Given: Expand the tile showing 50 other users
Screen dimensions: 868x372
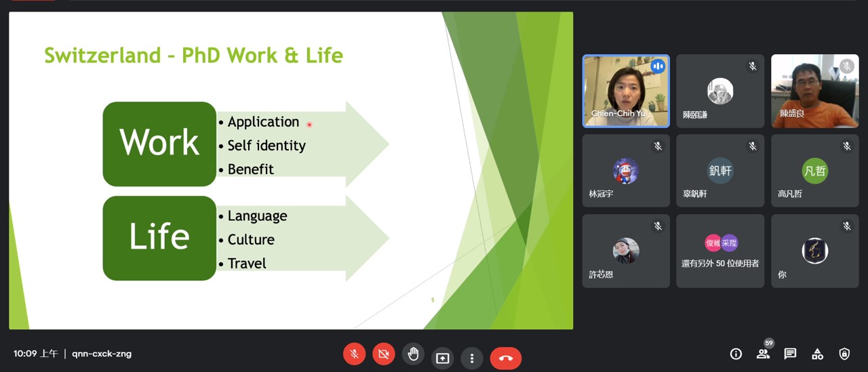Looking at the screenshot, I should coord(720,251).
